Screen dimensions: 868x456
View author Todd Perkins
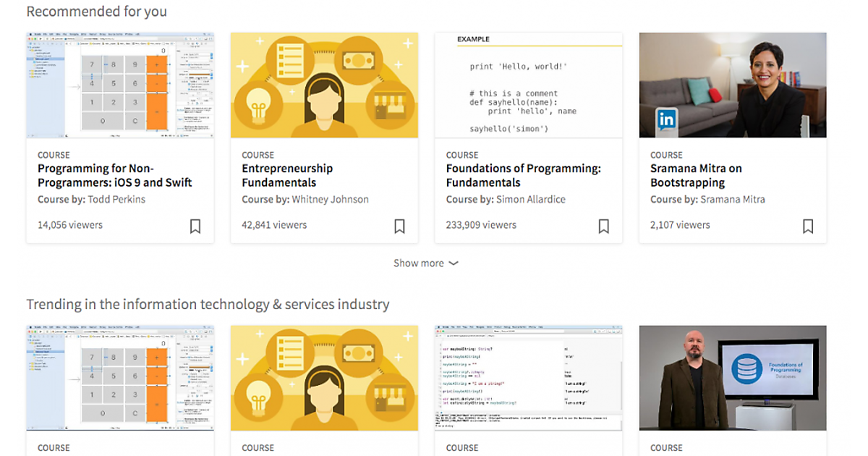tap(116, 199)
